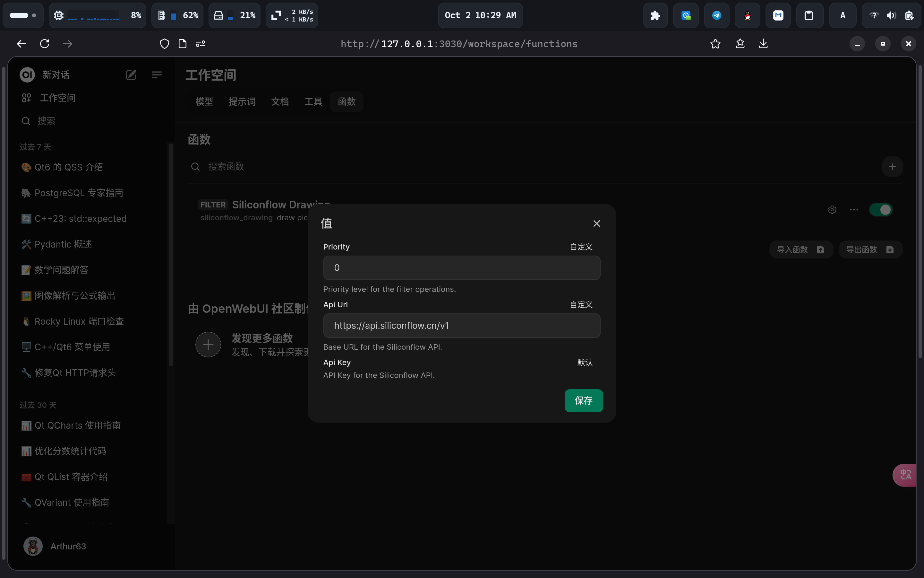924x578 pixels.
Task: Disable the Siliconflow Drawing function toggle
Action: pos(881,210)
